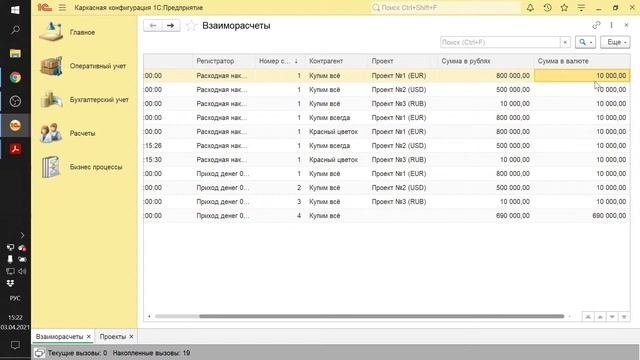The image size is (640, 360).
Task: Close the Проекты tab
Action: coord(131,337)
